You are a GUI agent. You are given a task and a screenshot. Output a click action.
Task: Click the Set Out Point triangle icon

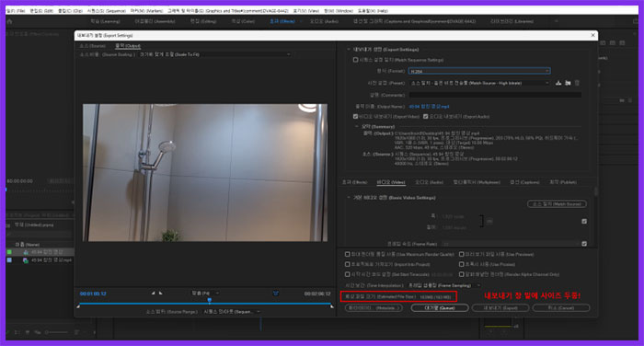161,293
